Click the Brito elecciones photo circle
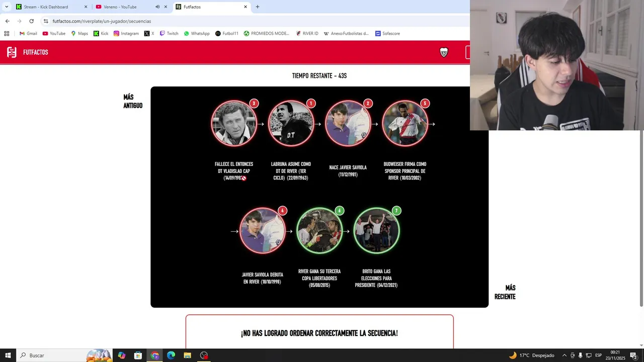Viewport: 644px width, 362px height. [376, 231]
